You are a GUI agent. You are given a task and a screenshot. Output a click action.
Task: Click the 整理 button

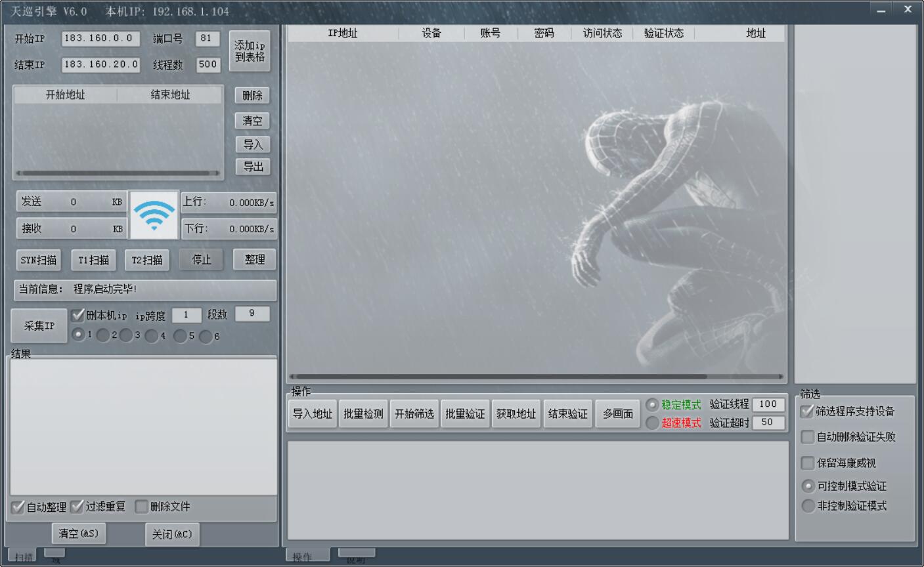255,259
